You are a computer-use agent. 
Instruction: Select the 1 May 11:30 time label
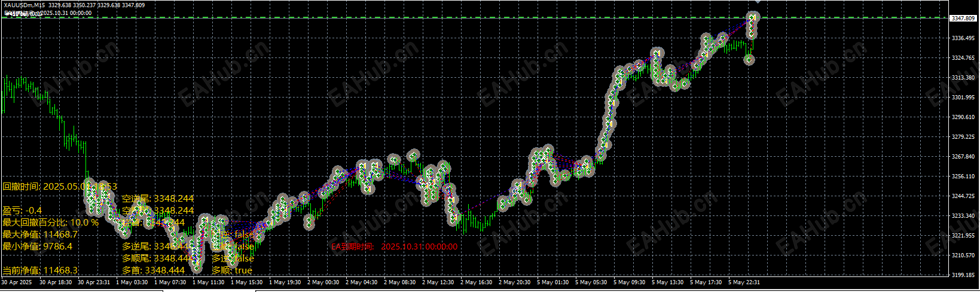209,282
